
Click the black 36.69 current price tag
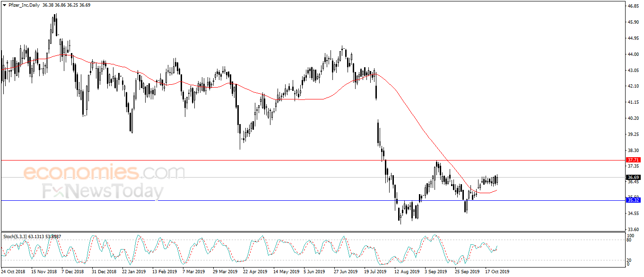pyautogui.click(x=633, y=177)
